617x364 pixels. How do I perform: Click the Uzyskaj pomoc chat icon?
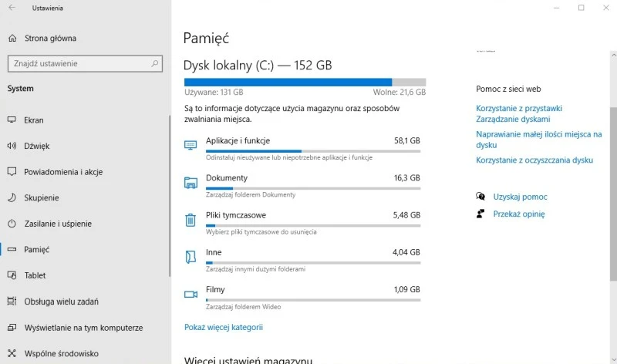[480, 197]
